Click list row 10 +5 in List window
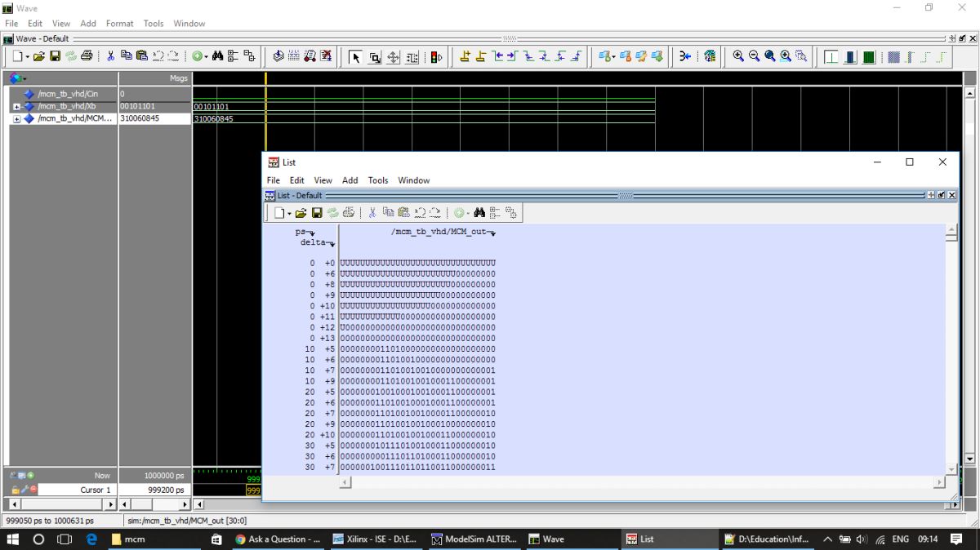The height and width of the screenshot is (550, 980). [x=400, y=348]
